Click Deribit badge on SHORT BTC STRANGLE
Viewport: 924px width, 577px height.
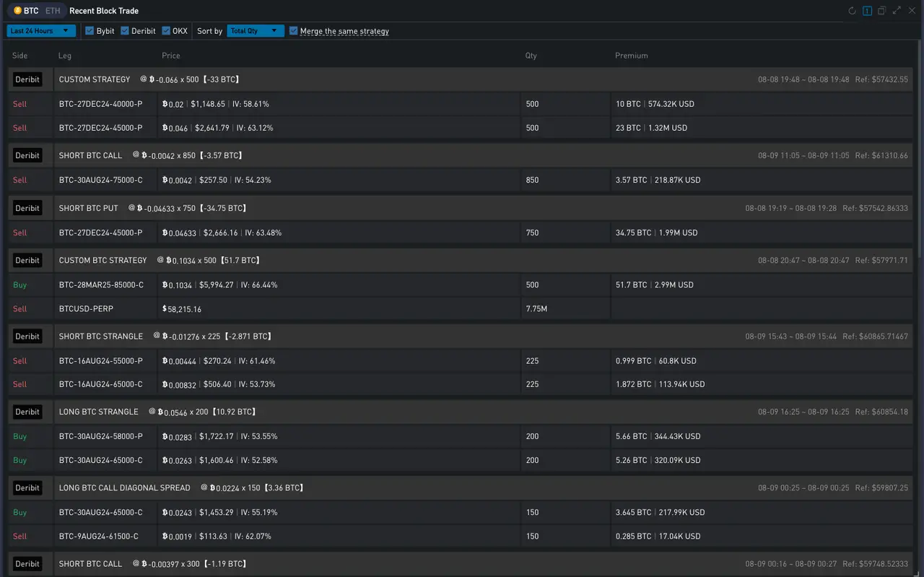click(27, 337)
